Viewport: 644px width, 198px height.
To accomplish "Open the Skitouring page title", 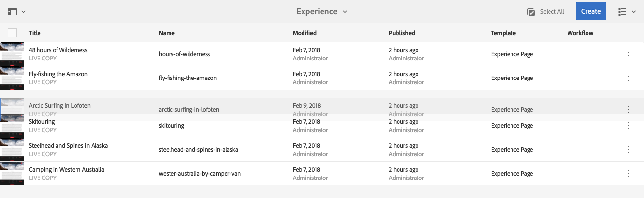I will click(x=42, y=122).
